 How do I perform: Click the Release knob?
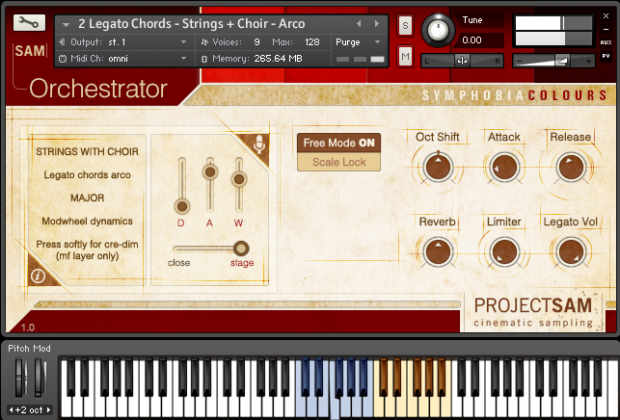coord(571,167)
